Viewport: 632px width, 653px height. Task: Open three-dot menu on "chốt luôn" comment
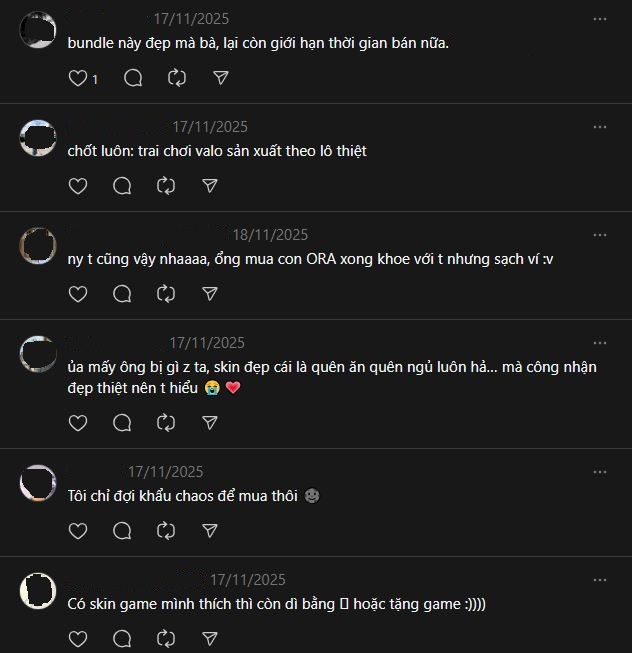(x=599, y=127)
